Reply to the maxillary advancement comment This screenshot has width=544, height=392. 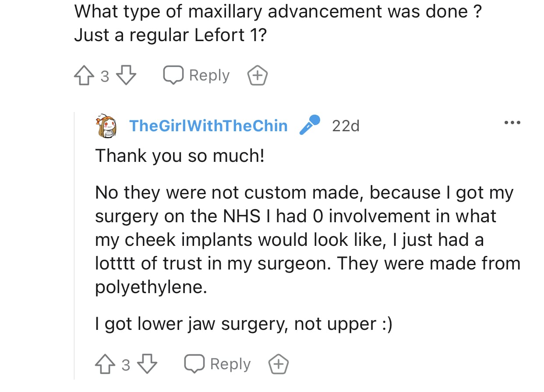pos(196,76)
